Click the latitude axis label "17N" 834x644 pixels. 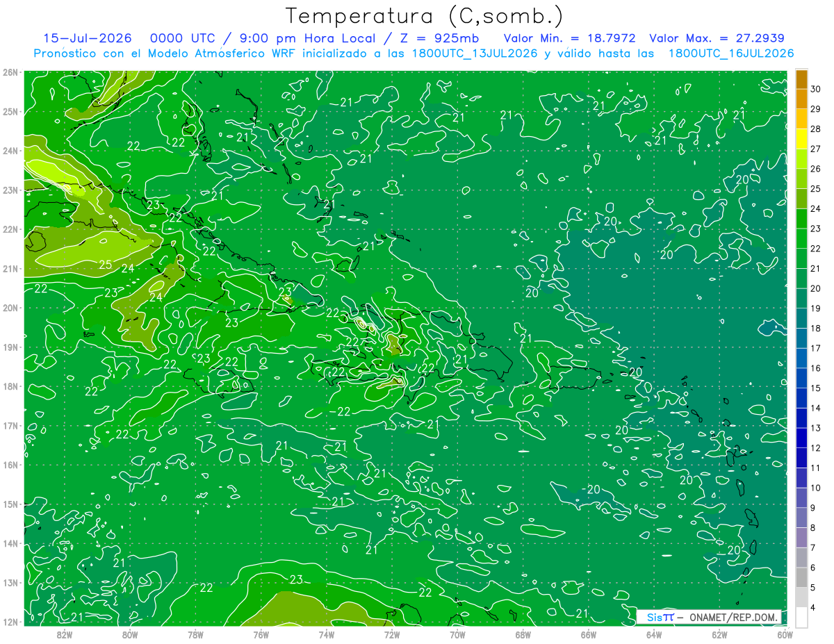point(10,425)
